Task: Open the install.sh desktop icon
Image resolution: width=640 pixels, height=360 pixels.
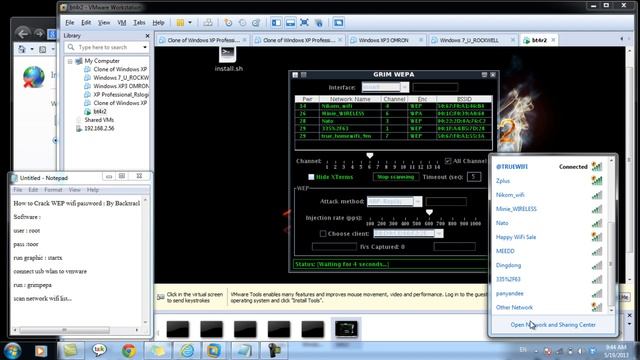Action: 228,58
